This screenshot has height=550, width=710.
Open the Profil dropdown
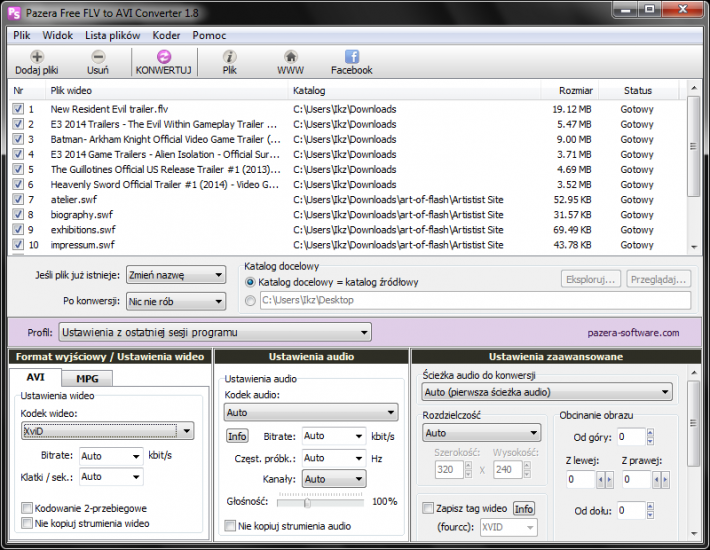(215, 333)
